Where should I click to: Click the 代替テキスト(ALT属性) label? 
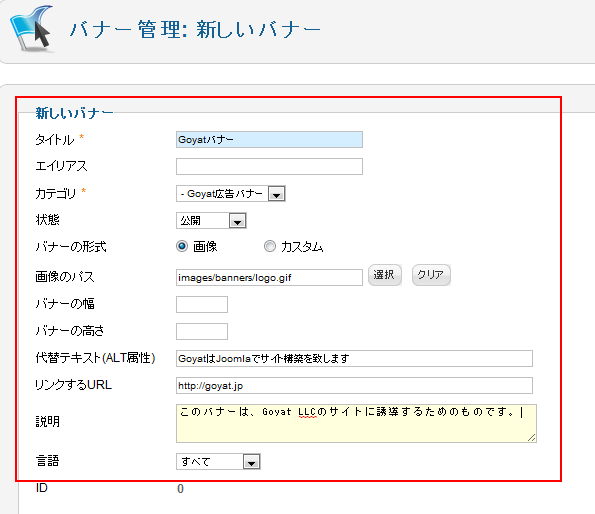point(95,358)
